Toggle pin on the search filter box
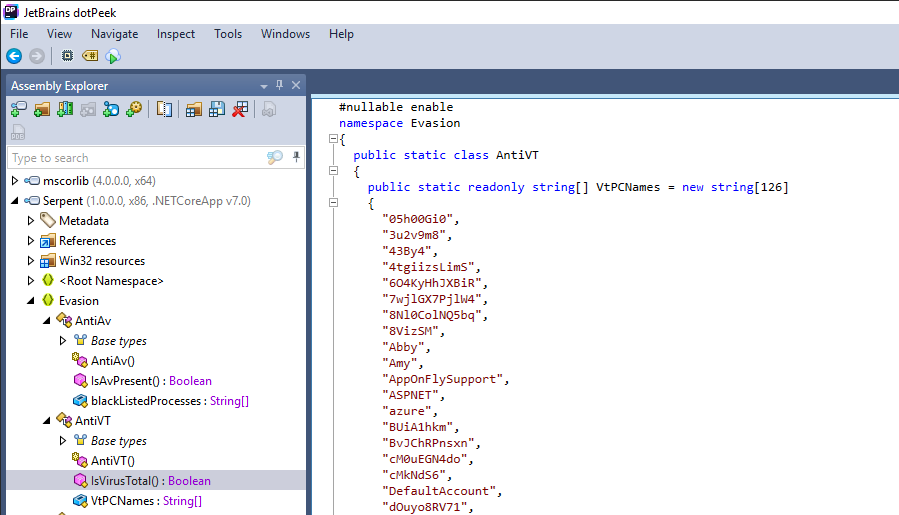The height and width of the screenshot is (515, 899). 297,157
